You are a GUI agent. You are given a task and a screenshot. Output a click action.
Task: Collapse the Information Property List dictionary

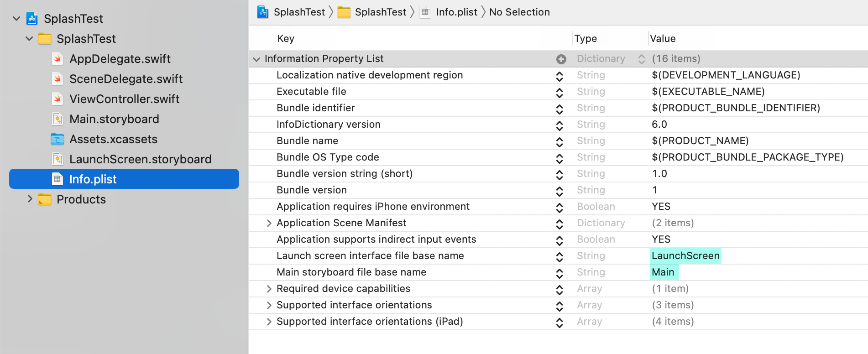tap(256, 59)
